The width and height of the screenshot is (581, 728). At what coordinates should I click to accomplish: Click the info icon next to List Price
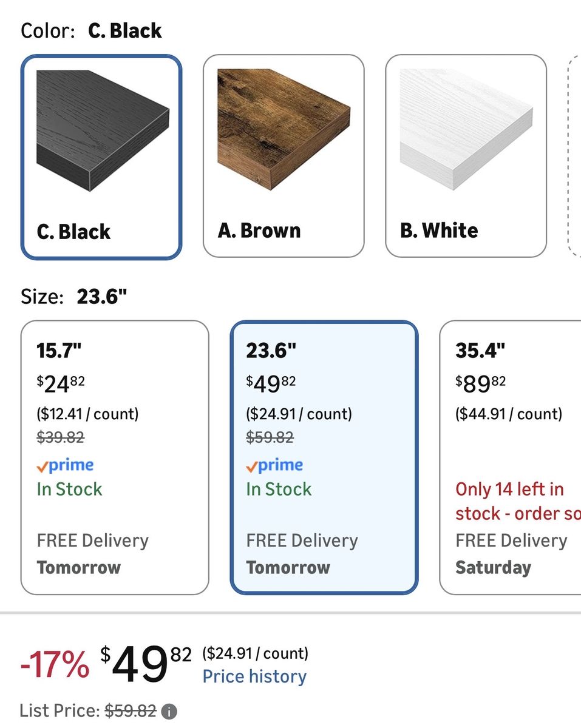(x=171, y=710)
